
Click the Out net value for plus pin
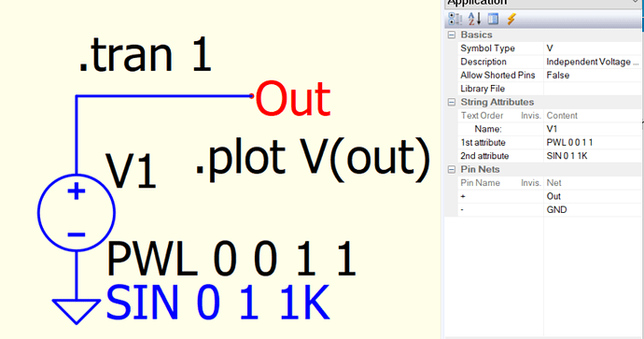click(593, 196)
